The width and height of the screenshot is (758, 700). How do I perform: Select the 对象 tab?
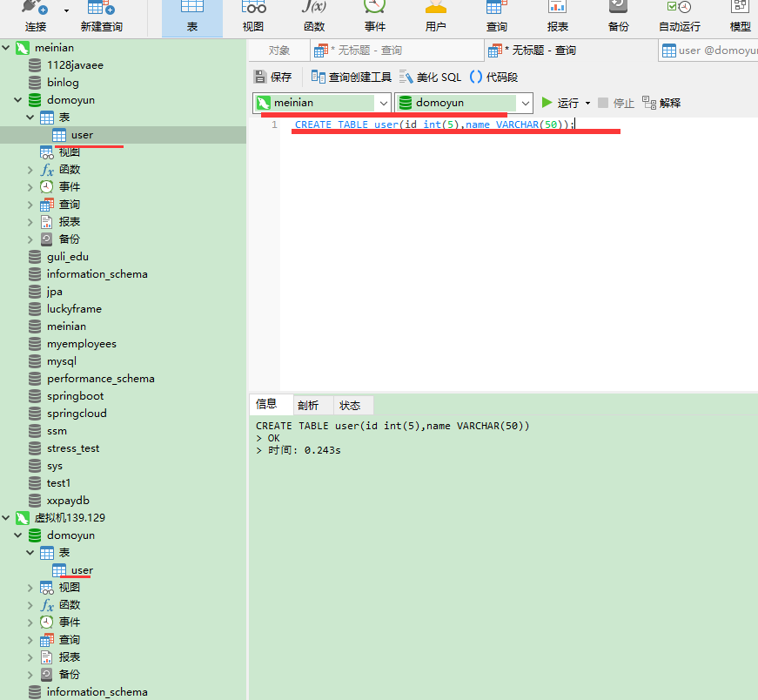pyautogui.click(x=278, y=50)
